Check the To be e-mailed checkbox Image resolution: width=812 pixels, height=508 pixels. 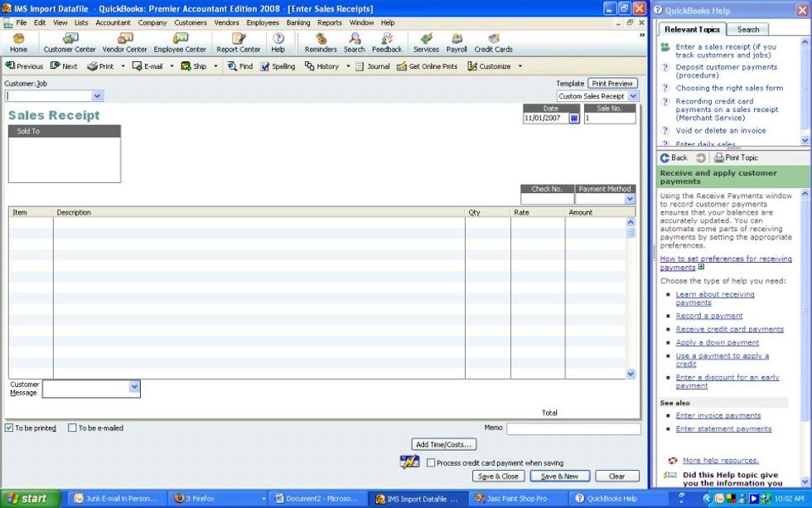pyautogui.click(x=73, y=428)
